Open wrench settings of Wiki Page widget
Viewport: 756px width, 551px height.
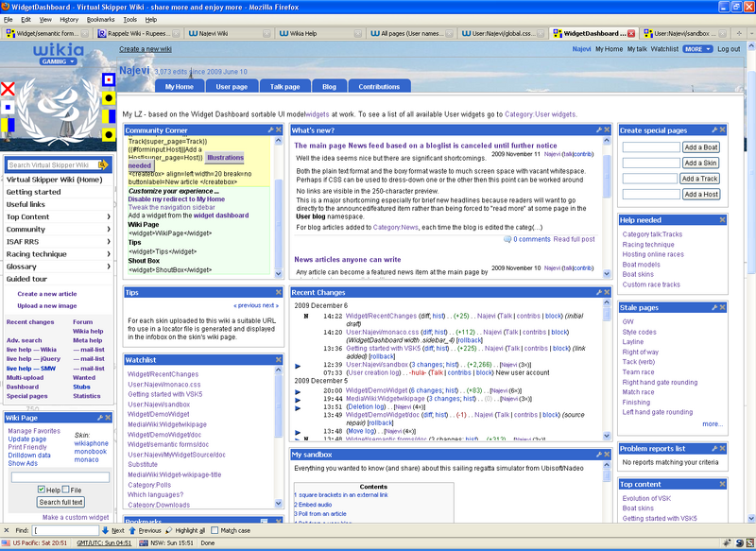click(100, 418)
